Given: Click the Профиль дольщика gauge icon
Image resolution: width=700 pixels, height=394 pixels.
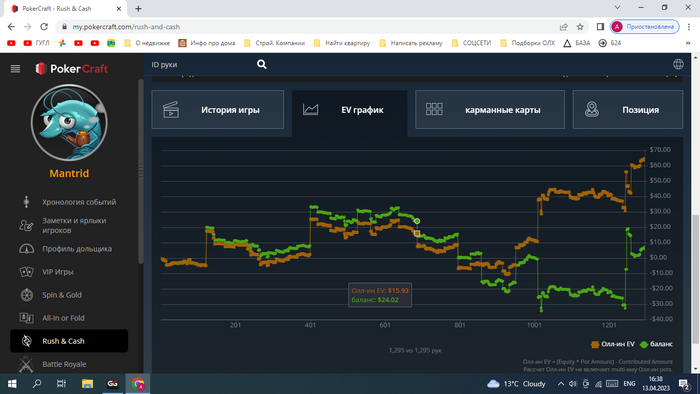Looking at the screenshot, I should (26, 249).
